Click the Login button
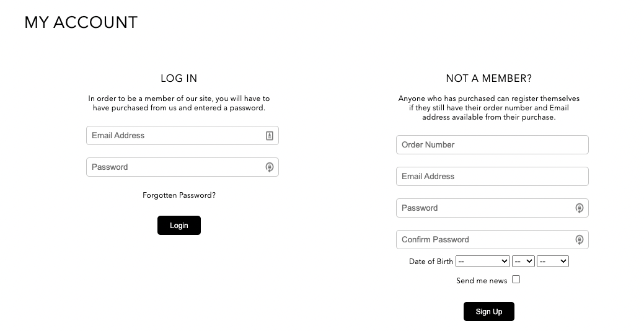 pos(179,226)
